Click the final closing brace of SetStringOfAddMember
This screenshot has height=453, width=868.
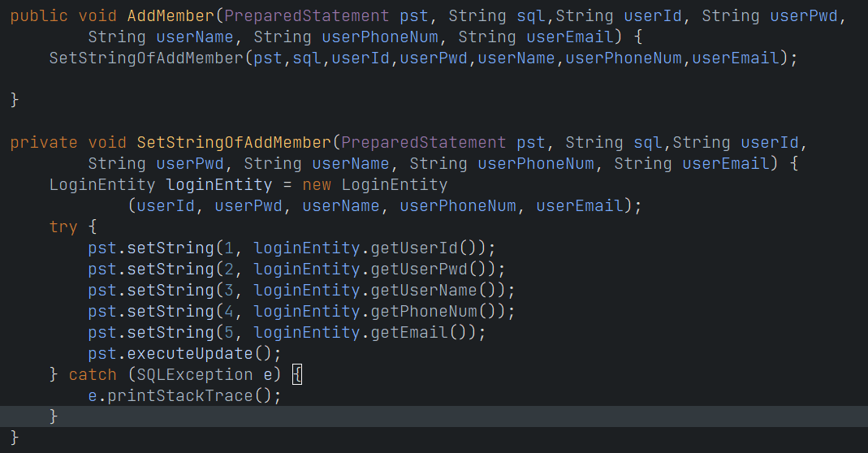(x=15, y=438)
